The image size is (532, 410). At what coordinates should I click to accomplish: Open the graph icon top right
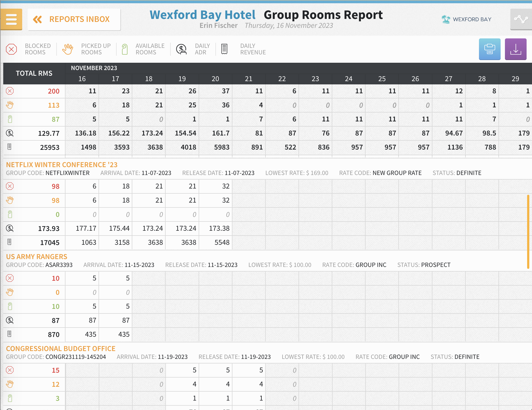pos(521,19)
